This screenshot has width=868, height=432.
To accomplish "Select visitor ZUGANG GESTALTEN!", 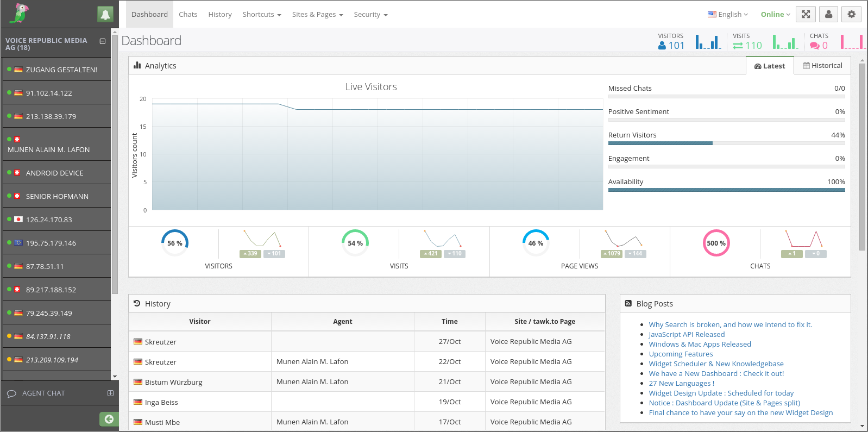I will [x=56, y=70].
